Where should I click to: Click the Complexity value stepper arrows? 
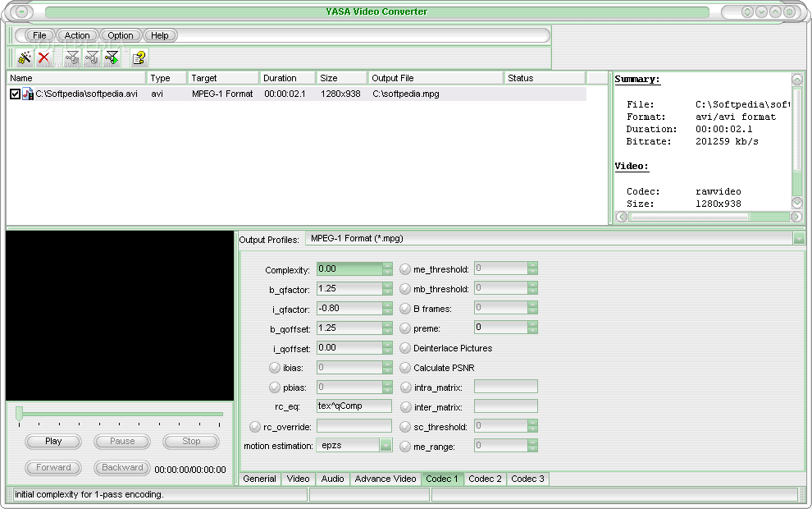click(x=387, y=268)
